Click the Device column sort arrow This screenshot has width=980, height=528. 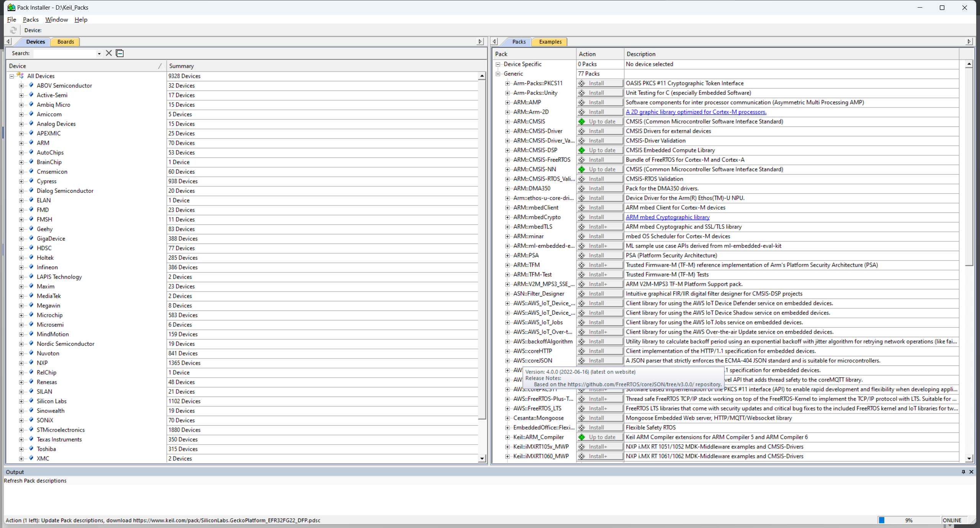[x=160, y=66]
